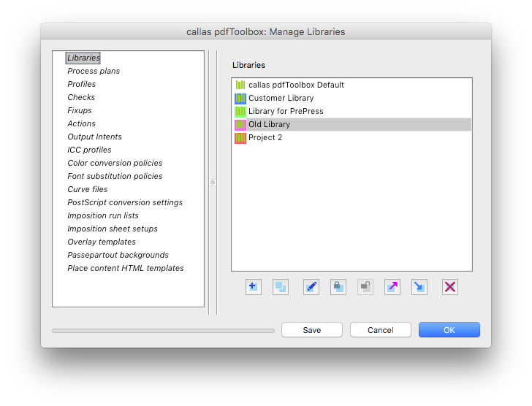Click the duplicate library icon

(x=281, y=287)
